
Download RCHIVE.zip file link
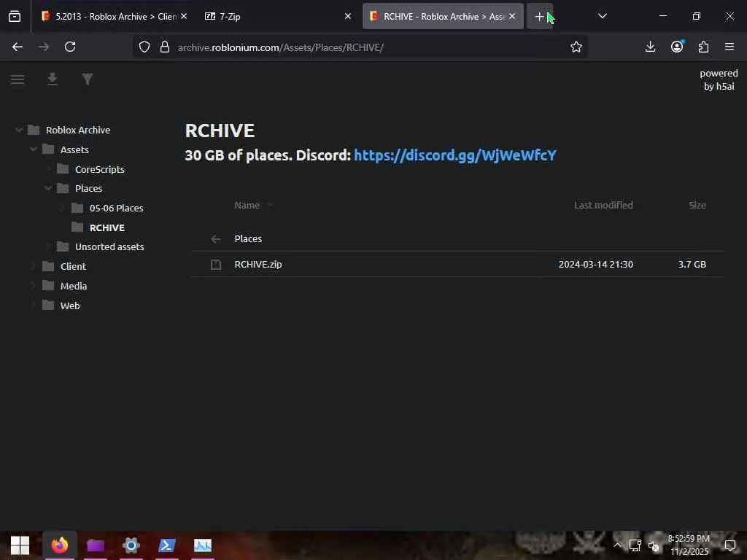click(x=258, y=264)
